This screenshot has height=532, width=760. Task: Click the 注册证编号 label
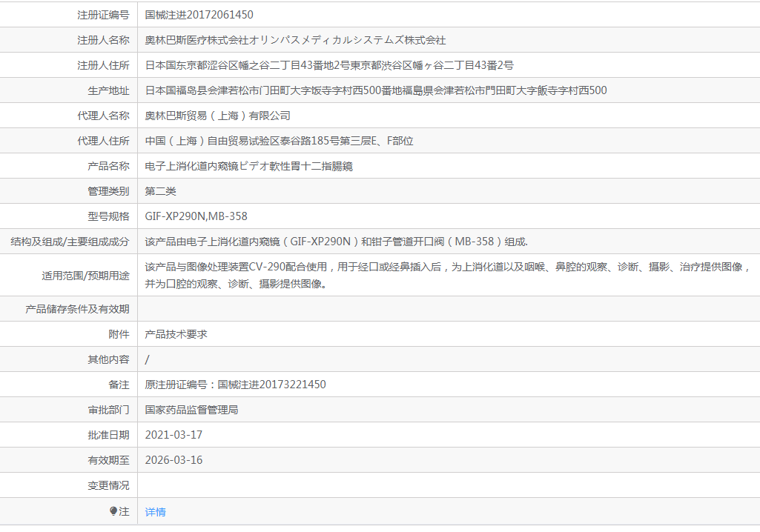103,15
